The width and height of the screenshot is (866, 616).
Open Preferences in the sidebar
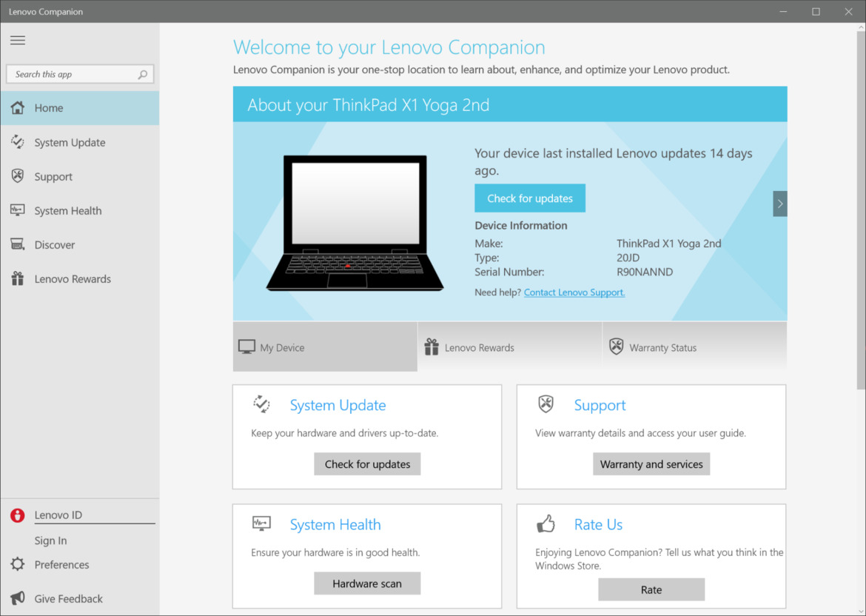click(x=80, y=564)
